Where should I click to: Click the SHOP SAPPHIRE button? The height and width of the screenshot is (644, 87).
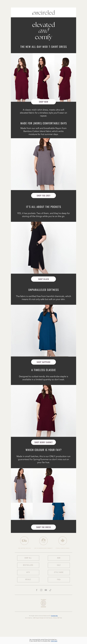pyautogui.click(x=43, y=362)
